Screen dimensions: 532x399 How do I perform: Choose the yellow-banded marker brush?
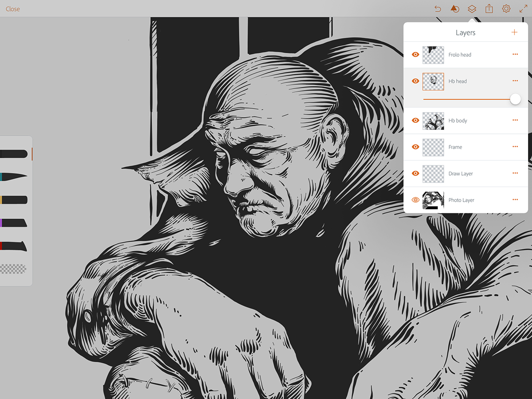click(x=14, y=199)
